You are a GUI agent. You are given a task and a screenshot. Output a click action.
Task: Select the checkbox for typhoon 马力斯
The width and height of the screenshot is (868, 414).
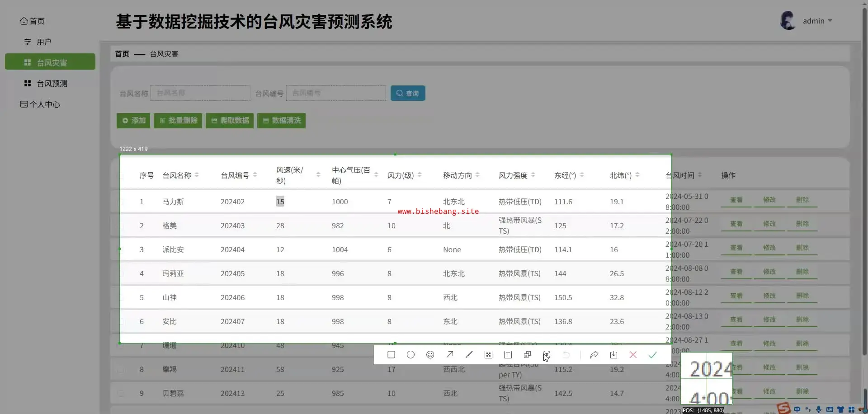click(121, 202)
